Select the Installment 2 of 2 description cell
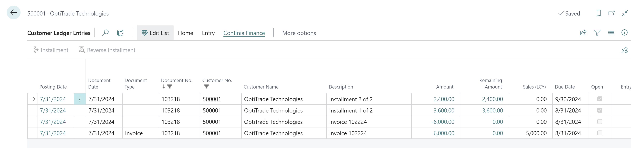This screenshot has width=644, height=148. coord(369,99)
